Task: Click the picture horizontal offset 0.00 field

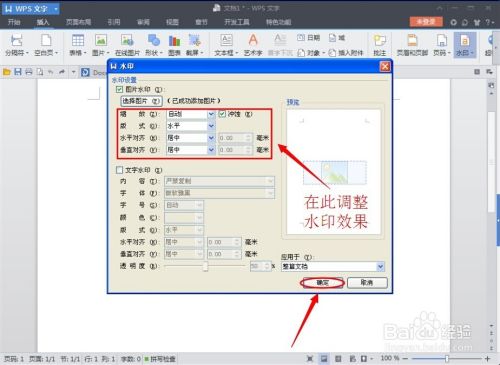Action: point(235,138)
